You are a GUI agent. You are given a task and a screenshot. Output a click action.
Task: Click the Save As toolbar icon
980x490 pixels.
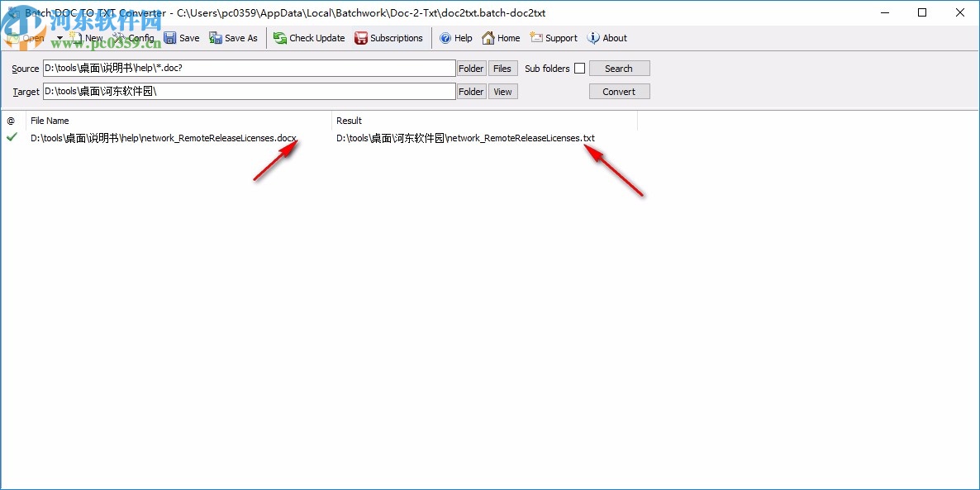(233, 38)
